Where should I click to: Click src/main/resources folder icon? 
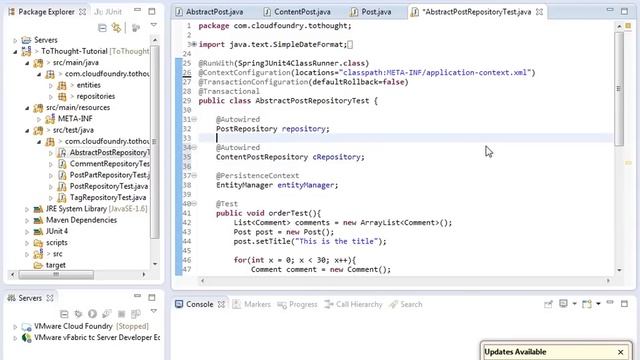38,108
